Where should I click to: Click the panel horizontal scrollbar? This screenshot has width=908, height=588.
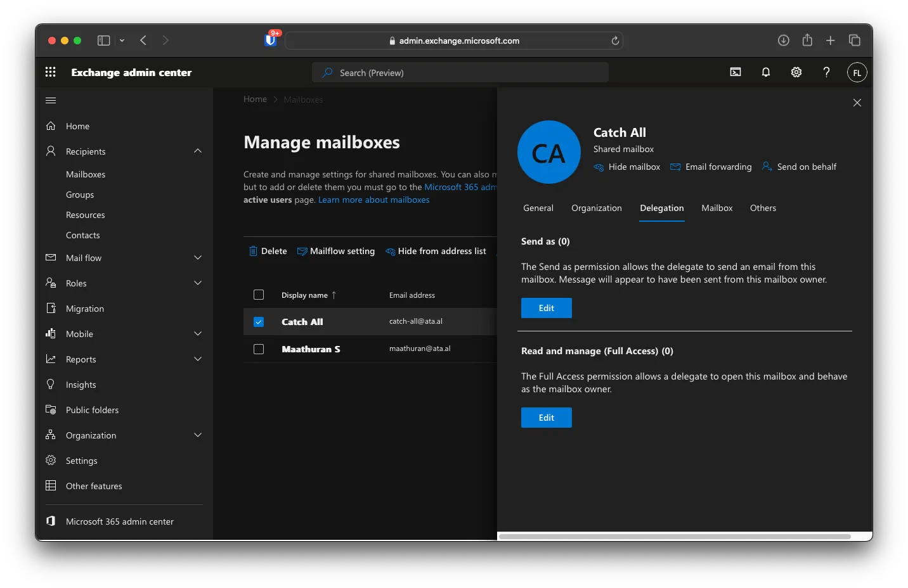click(x=675, y=537)
